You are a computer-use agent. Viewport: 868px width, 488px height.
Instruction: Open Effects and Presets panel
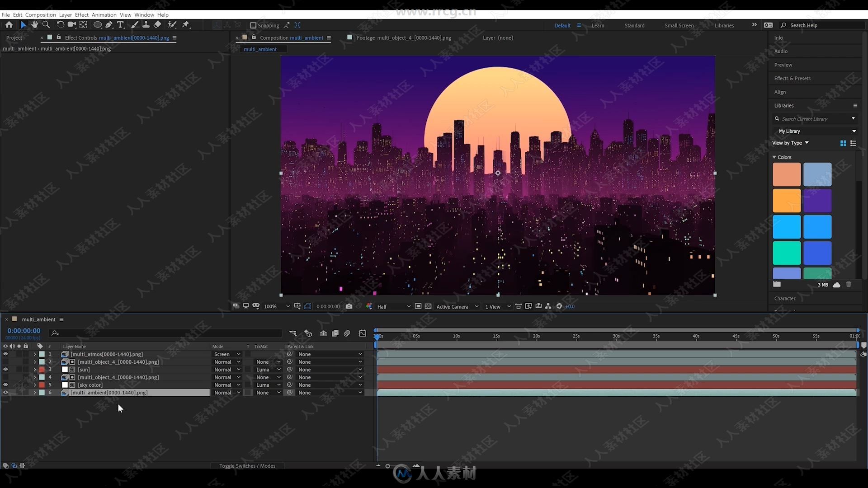coord(793,78)
